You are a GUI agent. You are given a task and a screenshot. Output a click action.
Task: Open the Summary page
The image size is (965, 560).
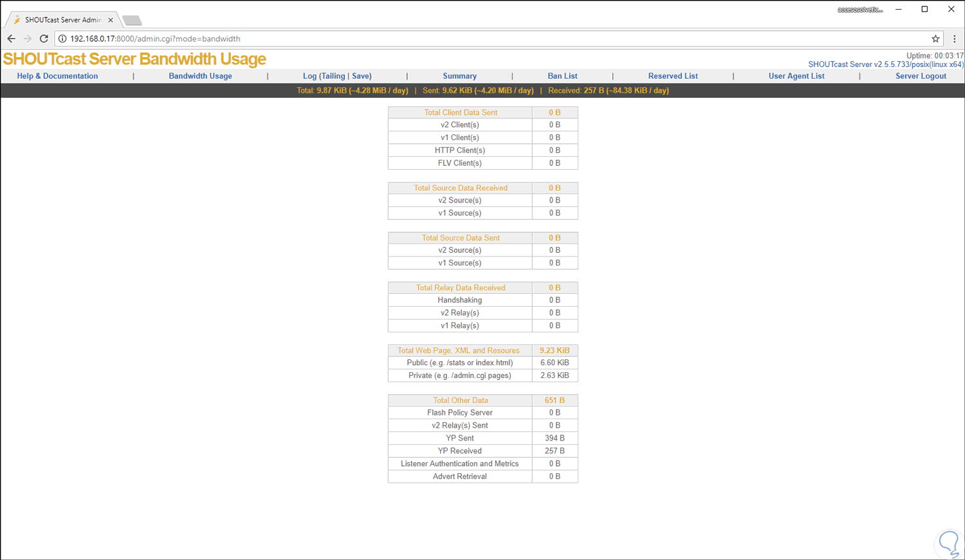(459, 76)
